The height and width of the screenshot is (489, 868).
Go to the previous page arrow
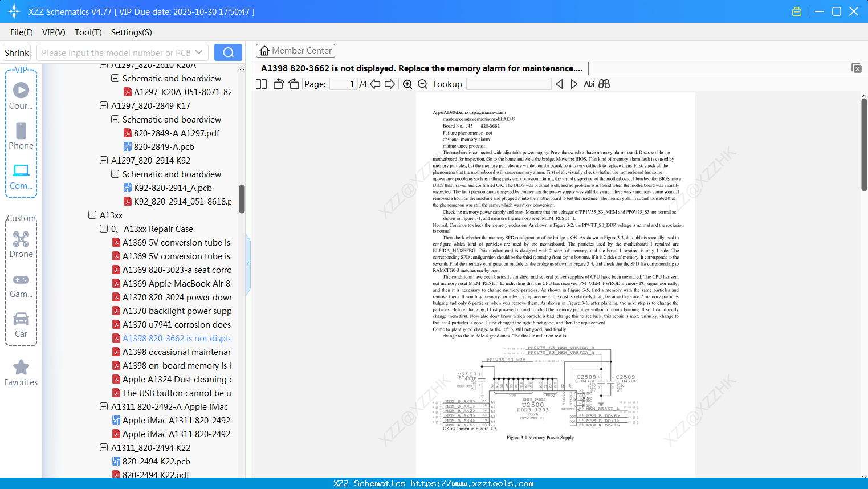(375, 84)
